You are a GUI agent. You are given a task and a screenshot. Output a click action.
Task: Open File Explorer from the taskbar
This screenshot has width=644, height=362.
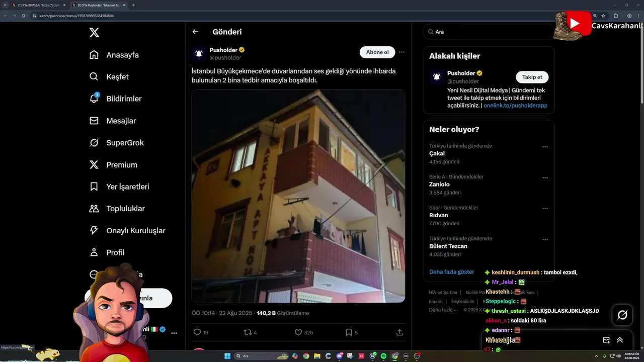coord(317,356)
